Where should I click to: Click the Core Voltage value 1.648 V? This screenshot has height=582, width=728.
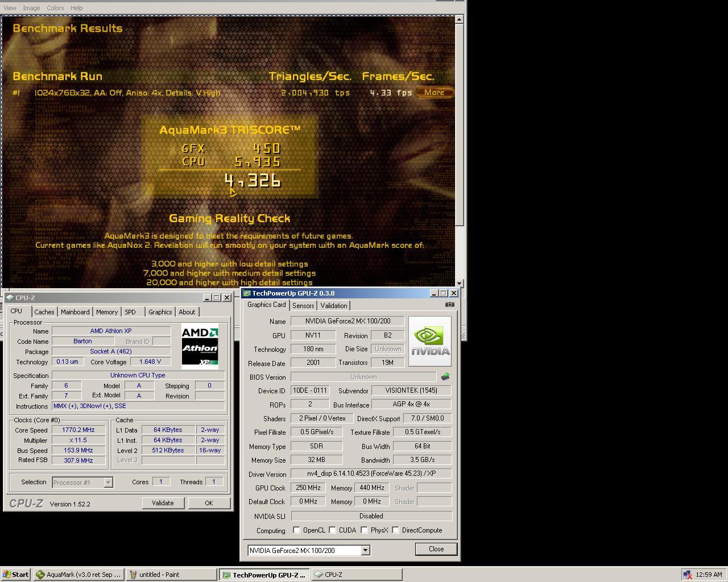tap(150, 362)
